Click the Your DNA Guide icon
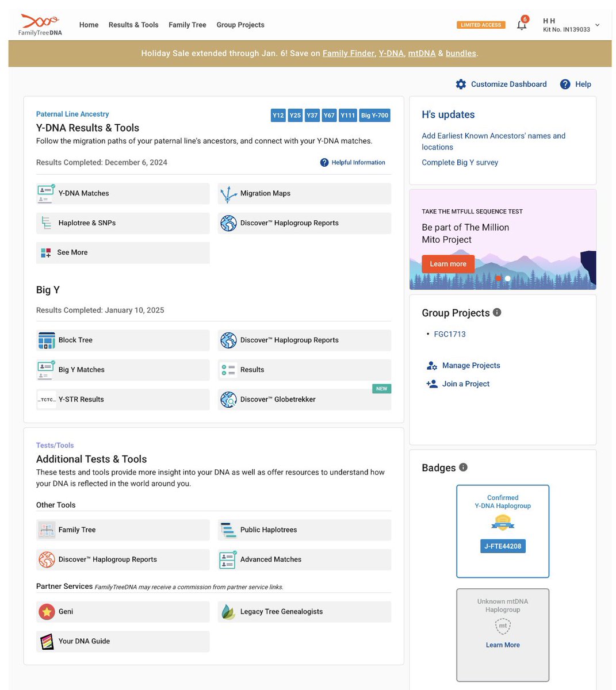Viewport: 616px width, 690px height. click(x=46, y=641)
